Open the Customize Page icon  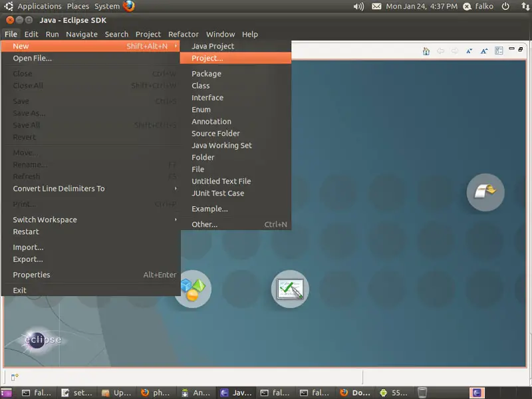click(x=499, y=51)
